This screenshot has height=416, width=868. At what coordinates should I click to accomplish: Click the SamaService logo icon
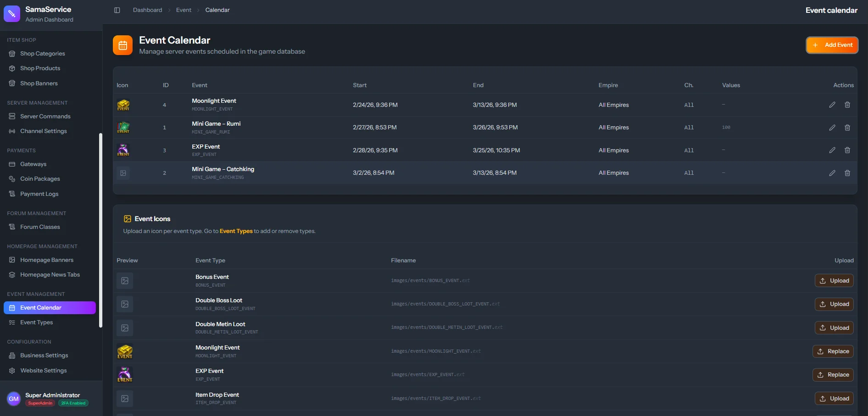pyautogui.click(x=12, y=14)
